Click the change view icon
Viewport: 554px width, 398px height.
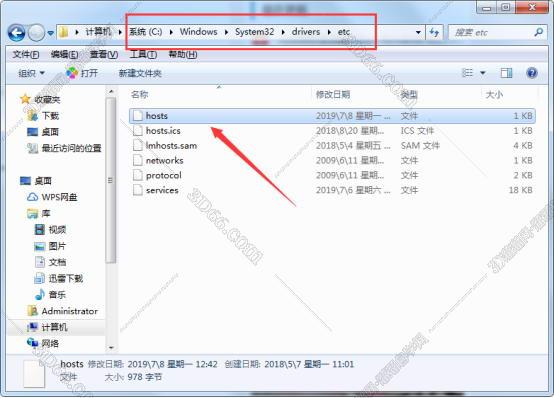(x=467, y=73)
